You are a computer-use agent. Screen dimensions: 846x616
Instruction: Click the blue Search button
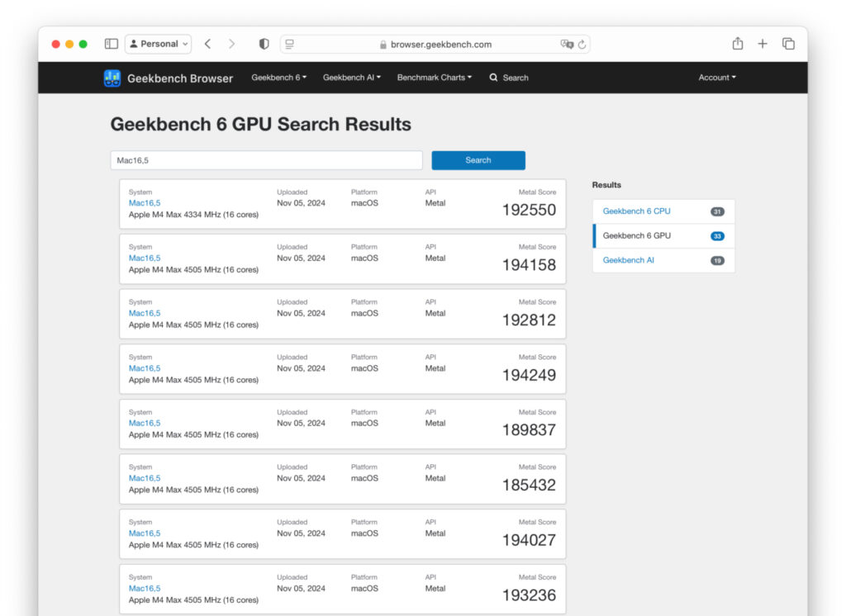click(478, 160)
